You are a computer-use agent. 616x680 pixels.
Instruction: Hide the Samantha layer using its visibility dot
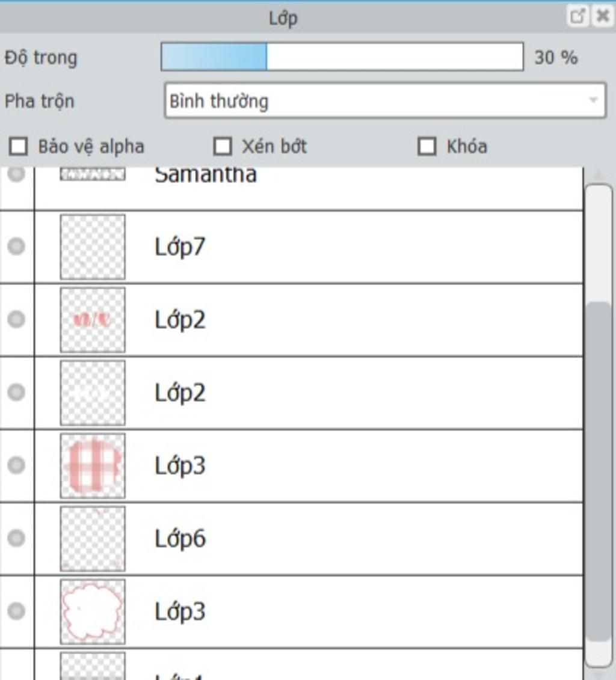(x=16, y=174)
